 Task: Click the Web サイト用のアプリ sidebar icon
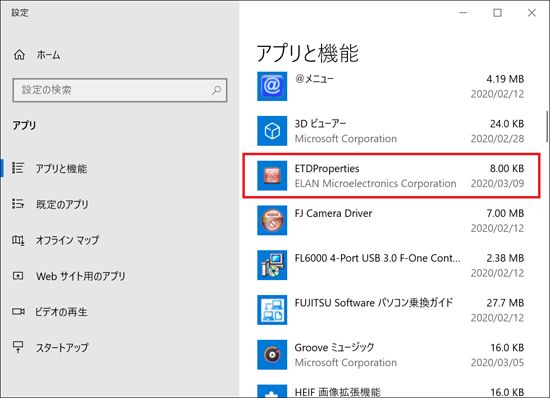[18, 276]
